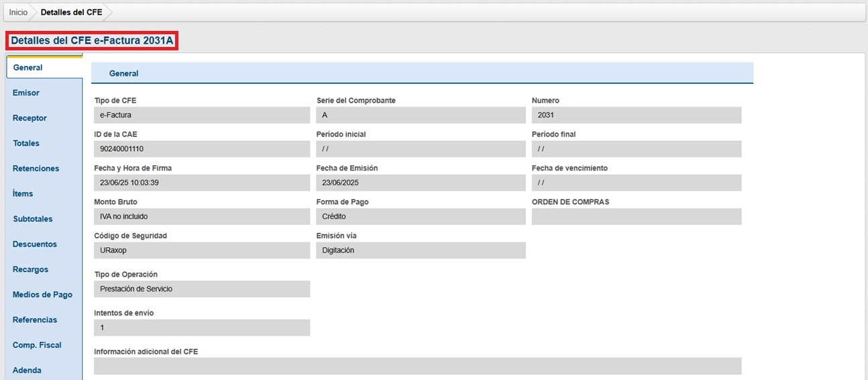The height and width of the screenshot is (380, 868).
Task: Click the label Emisión vía
Action: [x=336, y=236]
